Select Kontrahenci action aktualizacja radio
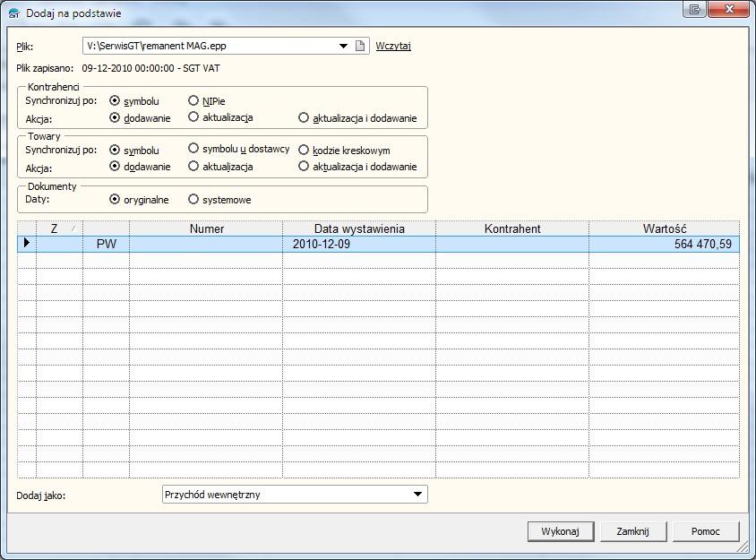756x560 pixels. pos(193,116)
